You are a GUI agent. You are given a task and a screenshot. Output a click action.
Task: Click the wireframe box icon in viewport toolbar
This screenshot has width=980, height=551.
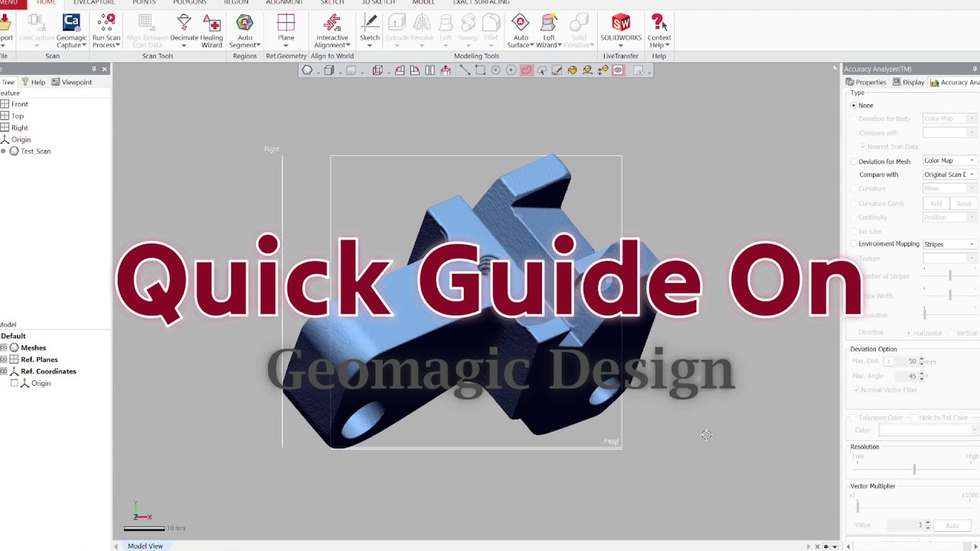377,70
